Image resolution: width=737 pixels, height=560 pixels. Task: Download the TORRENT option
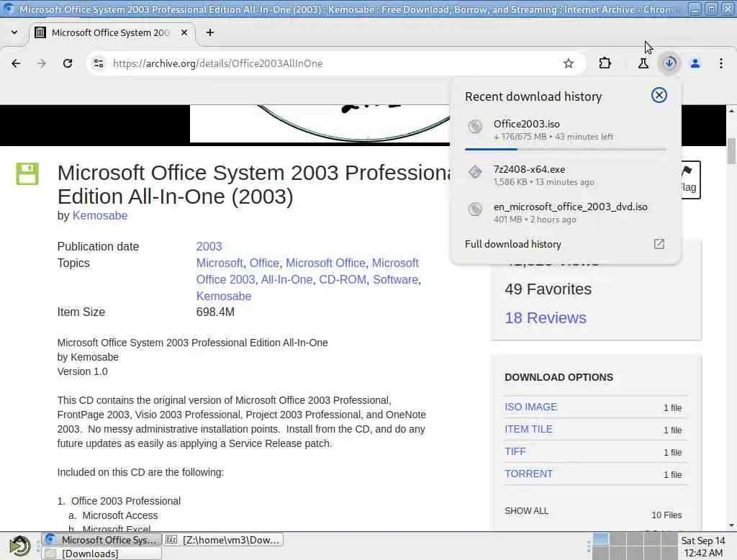coord(528,474)
